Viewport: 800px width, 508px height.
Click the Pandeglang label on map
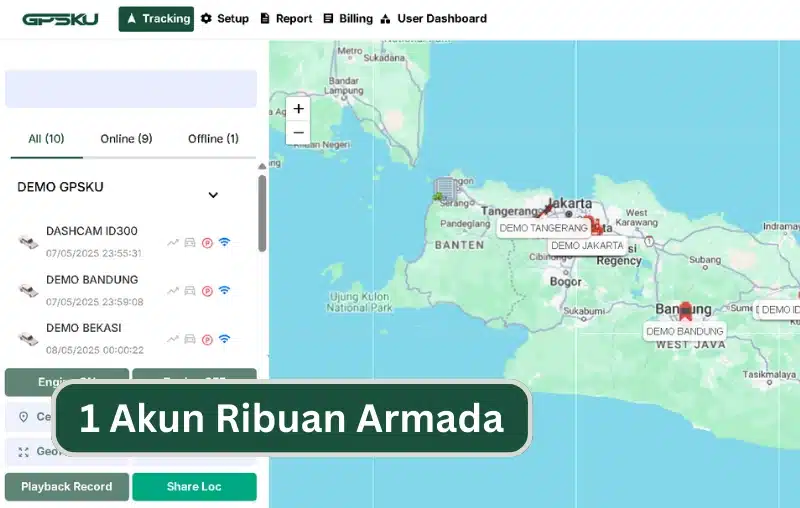pyautogui.click(x=465, y=223)
